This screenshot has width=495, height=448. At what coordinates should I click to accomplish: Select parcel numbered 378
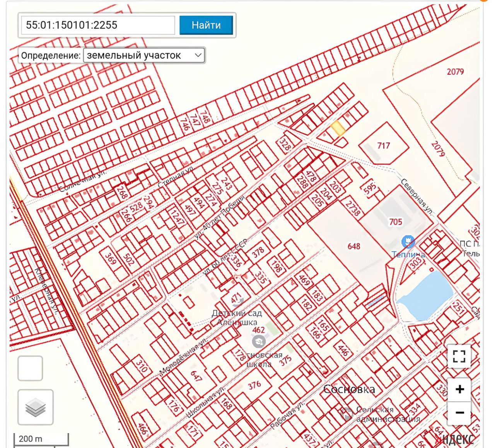tap(258, 252)
